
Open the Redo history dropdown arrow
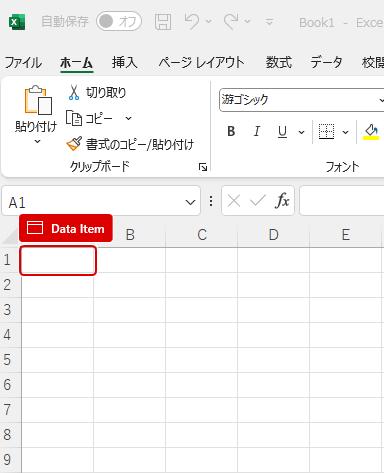coord(248,21)
